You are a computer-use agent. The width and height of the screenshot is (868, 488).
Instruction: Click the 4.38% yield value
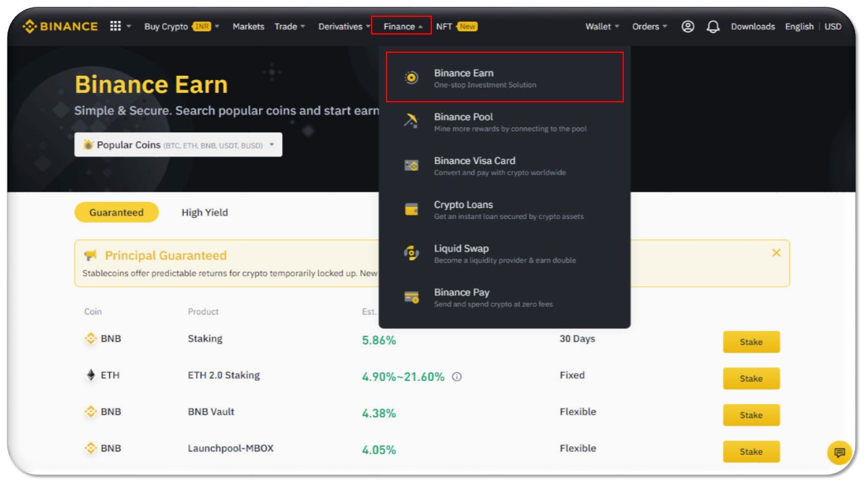coord(379,413)
